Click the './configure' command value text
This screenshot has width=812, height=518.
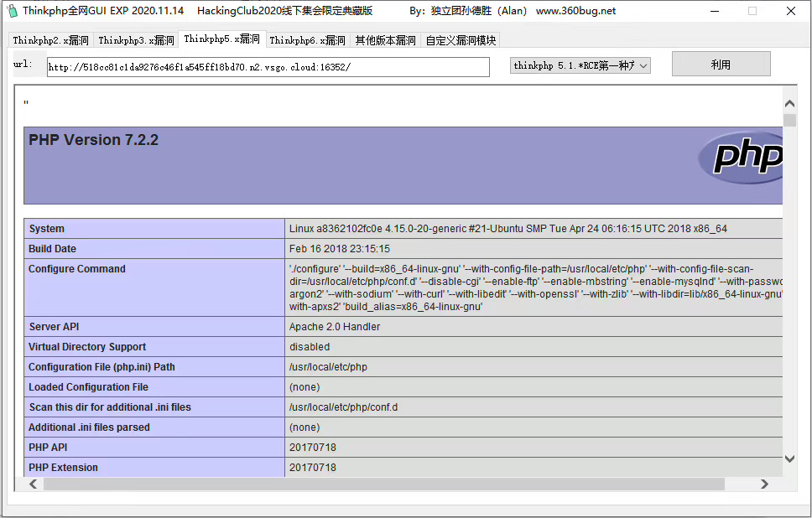point(535,287)
